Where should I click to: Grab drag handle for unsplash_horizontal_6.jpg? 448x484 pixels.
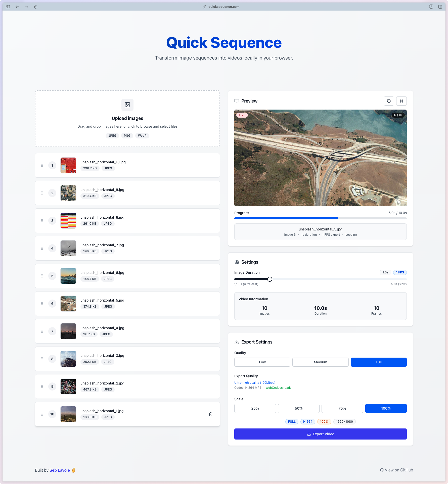pos(42,276)
